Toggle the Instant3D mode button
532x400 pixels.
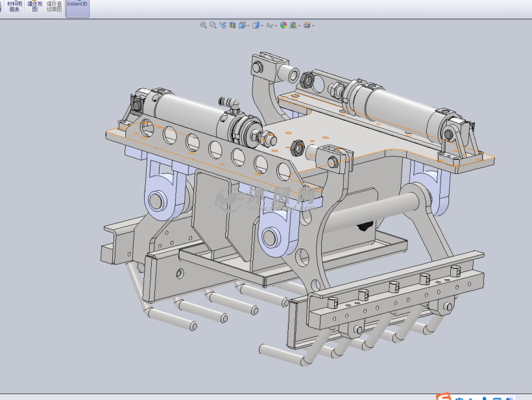[x=77, y=8]
